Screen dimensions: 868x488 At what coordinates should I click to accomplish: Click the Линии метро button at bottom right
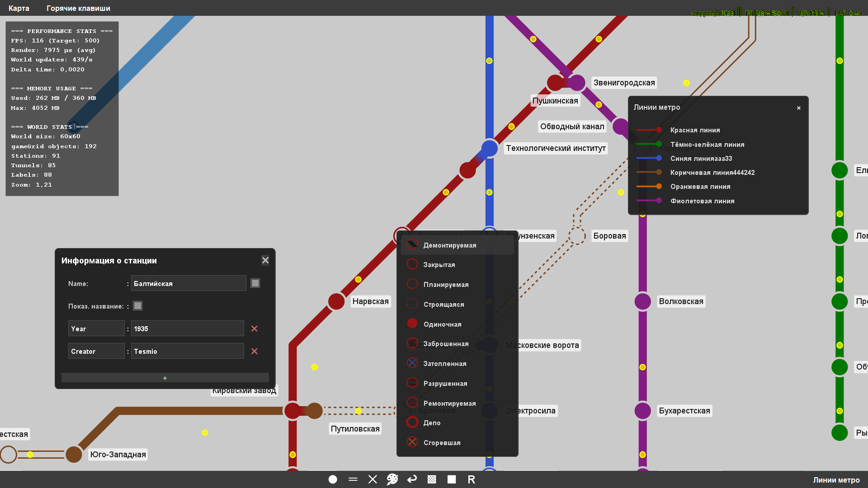coord(836,480)
